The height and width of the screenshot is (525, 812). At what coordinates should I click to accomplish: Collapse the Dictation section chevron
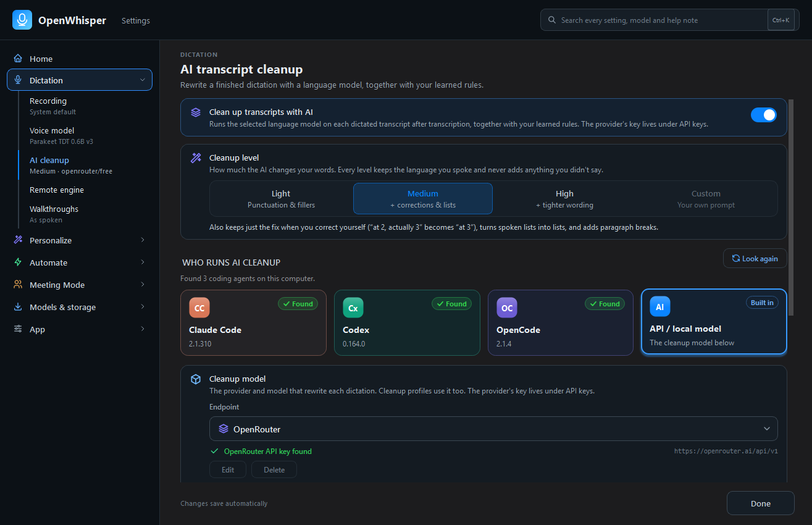click(143, 80)
